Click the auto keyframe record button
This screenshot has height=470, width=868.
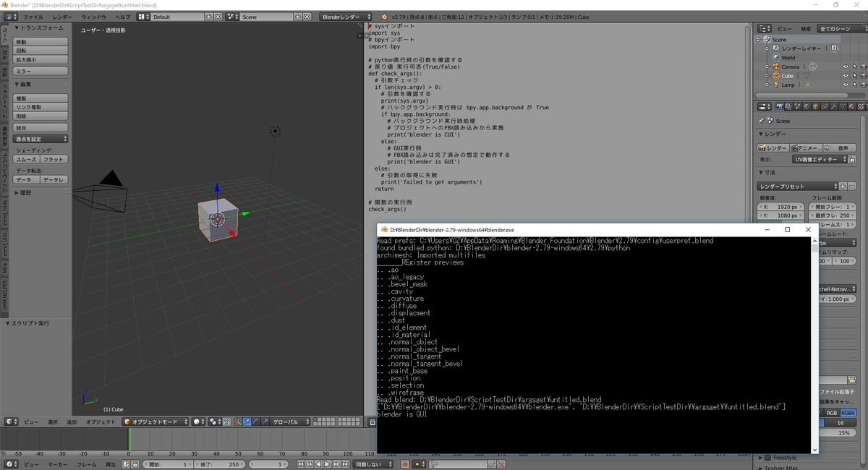405,464
